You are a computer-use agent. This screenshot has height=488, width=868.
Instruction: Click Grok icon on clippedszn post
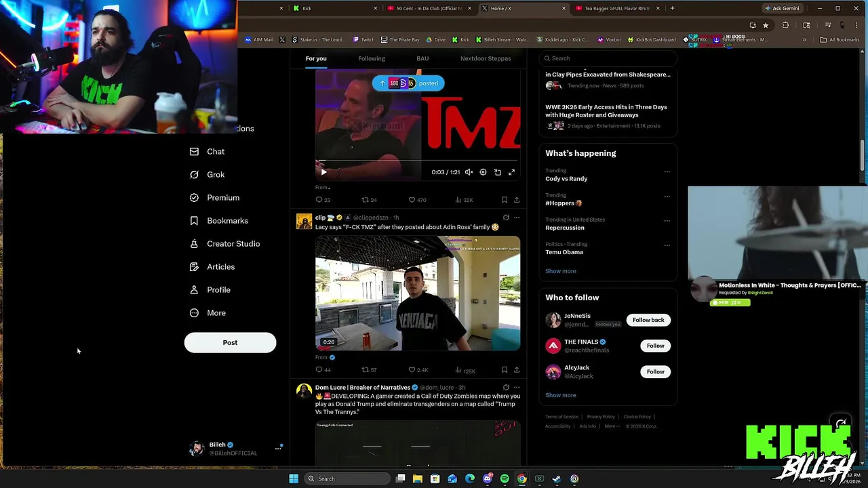tap(506, 218)
